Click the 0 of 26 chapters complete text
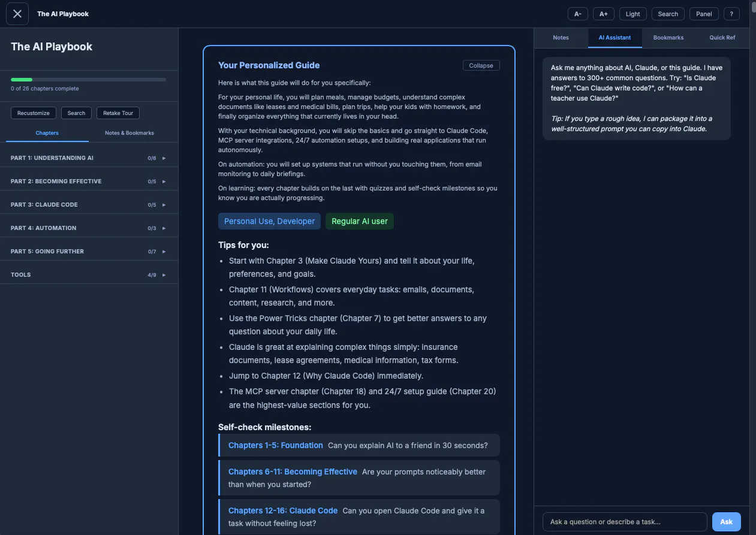Viewport: 756px width, 535px height. [x=45, y=89]
